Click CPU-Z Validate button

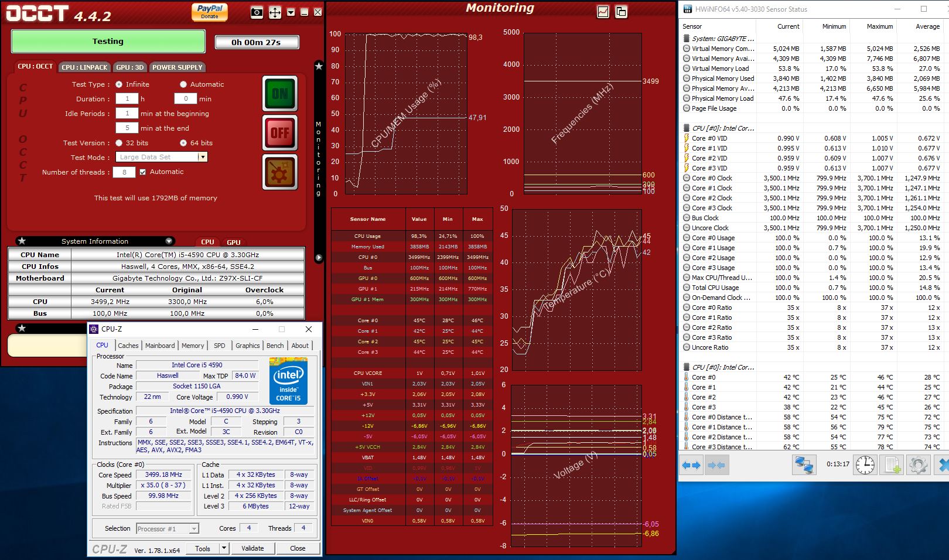[x=252, y=548]
